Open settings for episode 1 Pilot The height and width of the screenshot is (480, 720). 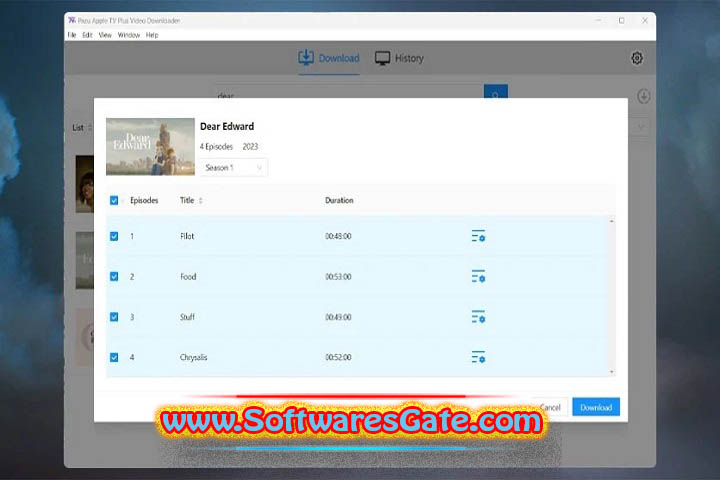[478, 236]
